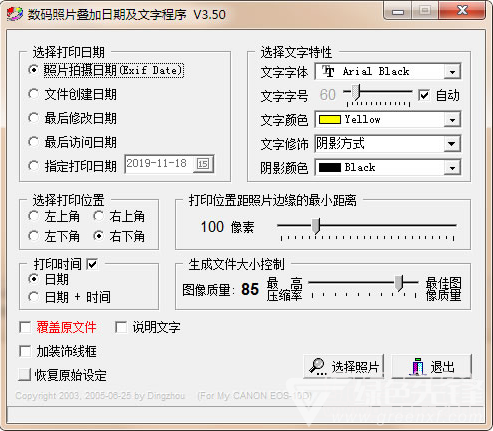Click the exit door icon on 退出

pos(418,366)
